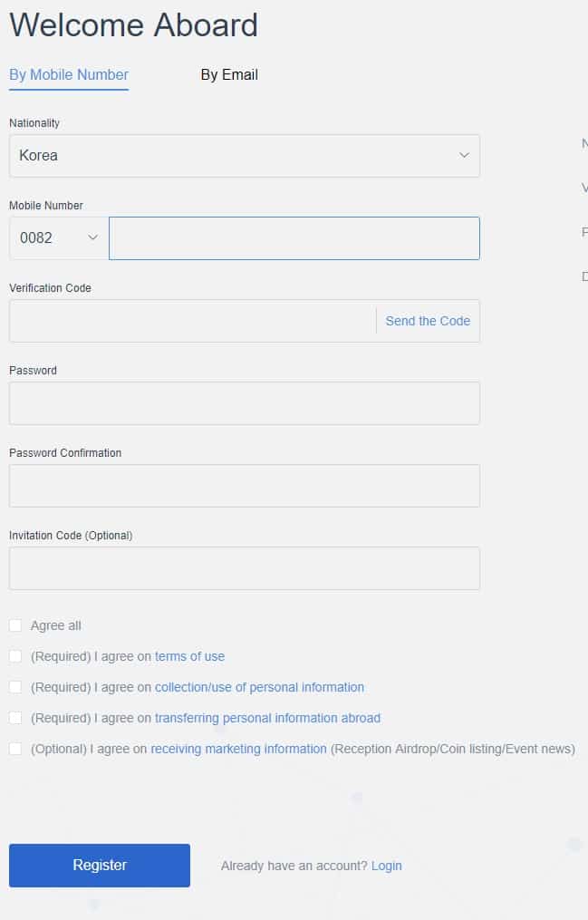This screenshot has width=588, height=920.
Task: Follow the Login link
Action: [x=386, y=866]
